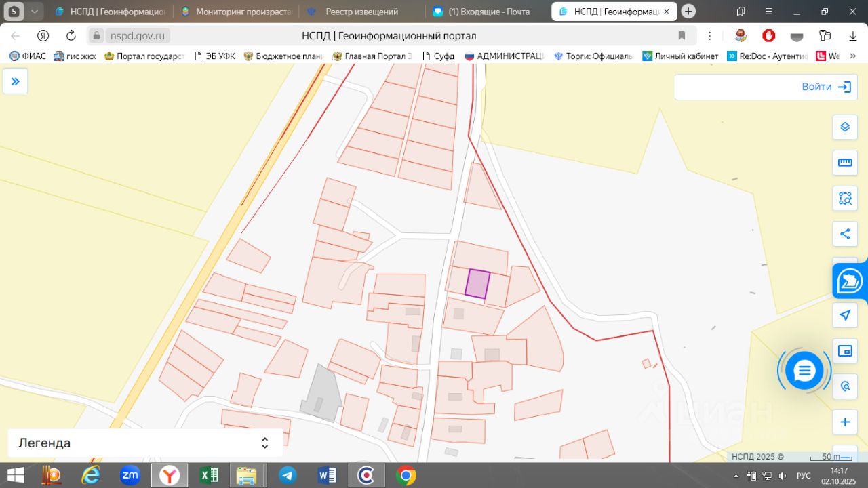Show hidden system tray icons
This screenshot has width=868, height=488.
pyautogui.click(x=736, y=475)
